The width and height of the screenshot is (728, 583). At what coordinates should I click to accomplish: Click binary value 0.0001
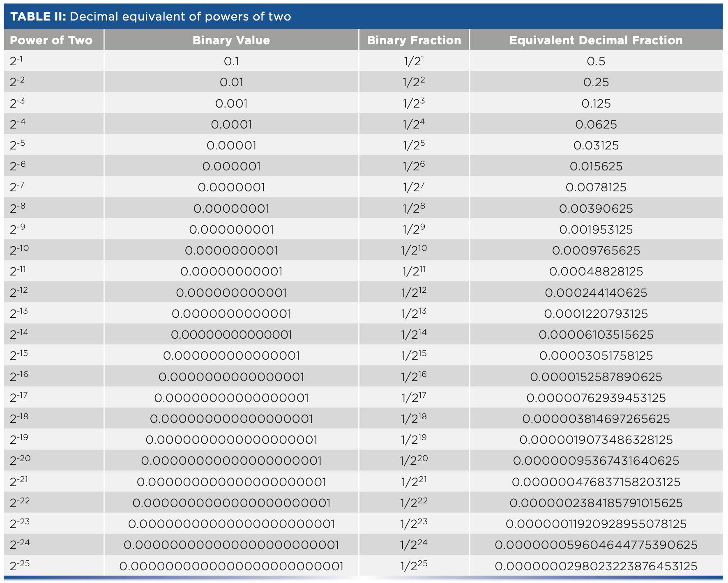click(231, 124)
